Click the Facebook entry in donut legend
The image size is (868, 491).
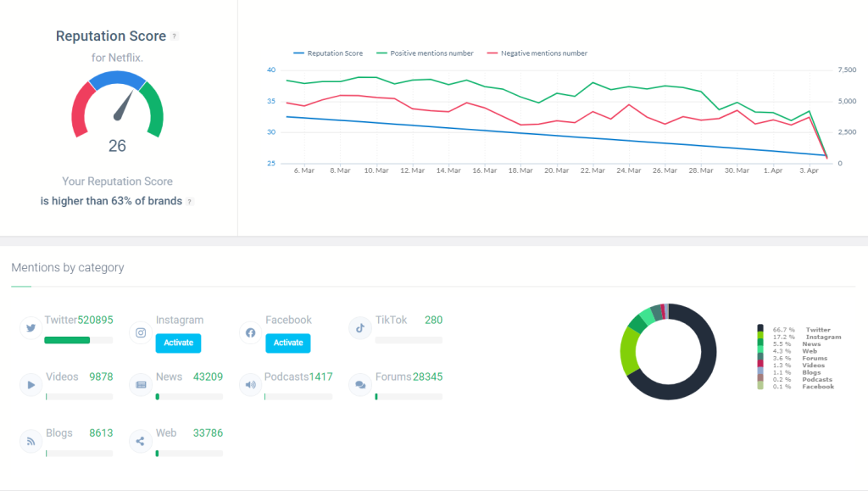pos(804,387)
